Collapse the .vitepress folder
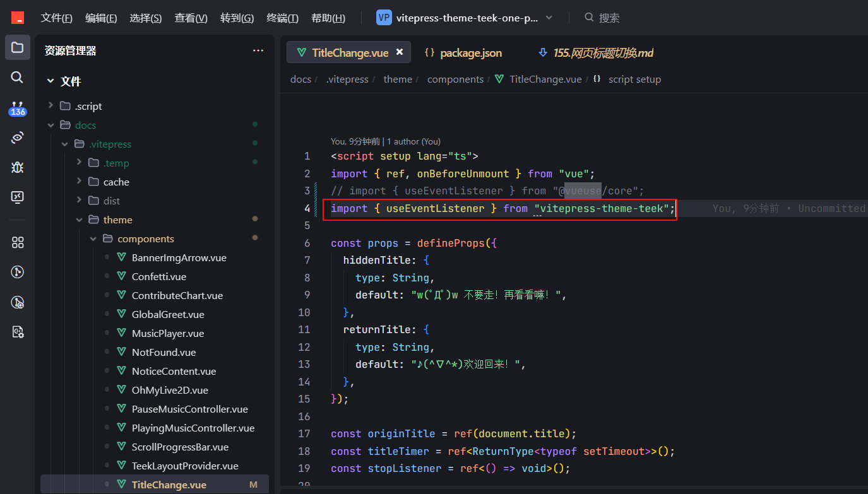This screenshot has width=868, height=494. pos(65,144)
